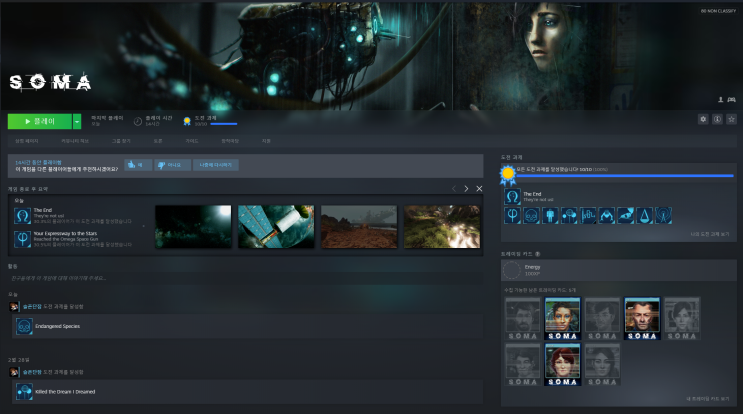Click the controller support icon on the banner
This screenshot has height=414, width=743.
[732, 99]
